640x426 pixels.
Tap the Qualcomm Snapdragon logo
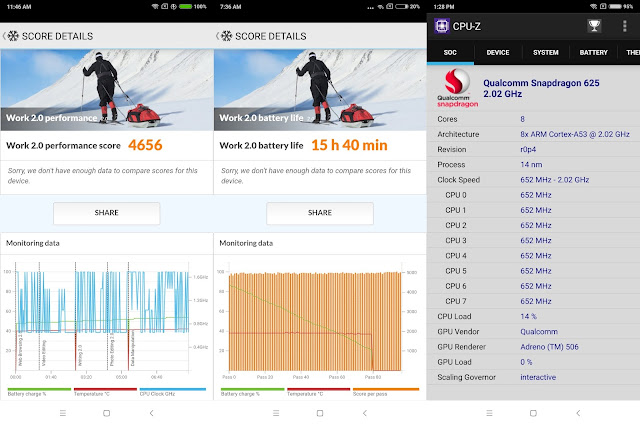coord(457,88)
